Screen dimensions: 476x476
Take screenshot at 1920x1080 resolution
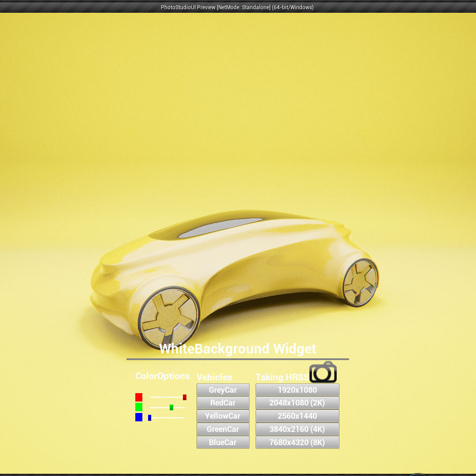pyautogui.click(x=297, y=390)
